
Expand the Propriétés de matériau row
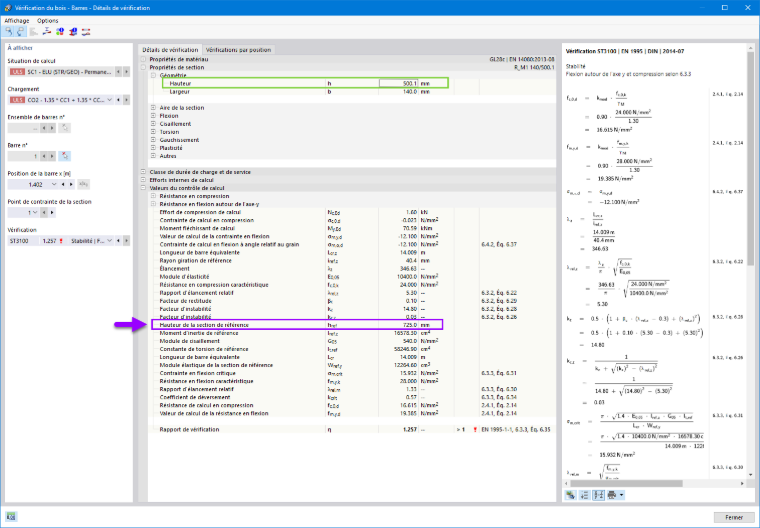[143, 59]
